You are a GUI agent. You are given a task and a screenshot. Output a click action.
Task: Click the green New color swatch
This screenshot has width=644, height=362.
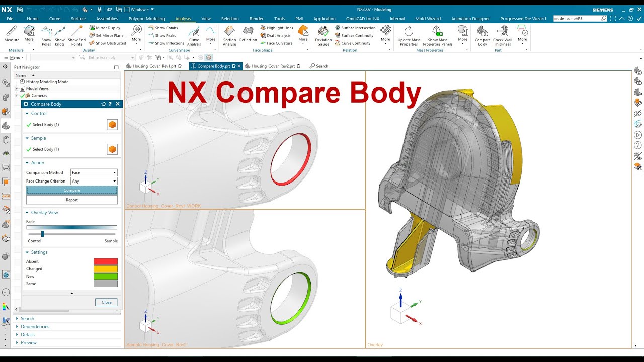[106, 277]
